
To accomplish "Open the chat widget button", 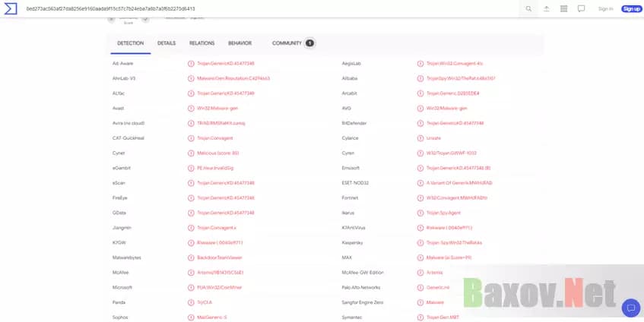I will (x=630, y=308).
